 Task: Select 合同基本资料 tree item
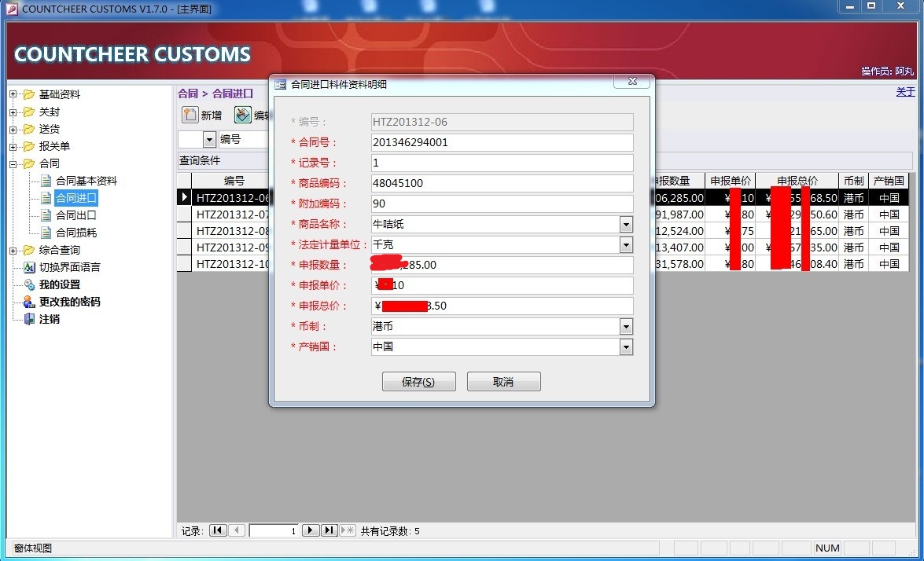[86, 181]
